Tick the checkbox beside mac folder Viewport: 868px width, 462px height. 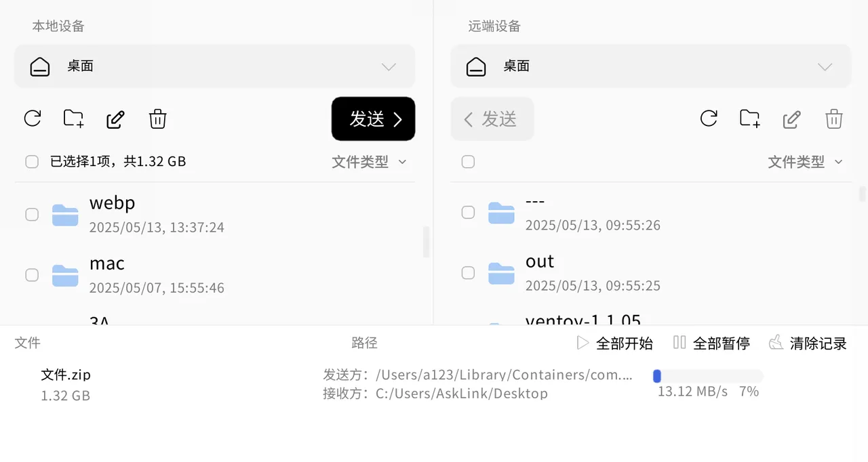(32, 274)
